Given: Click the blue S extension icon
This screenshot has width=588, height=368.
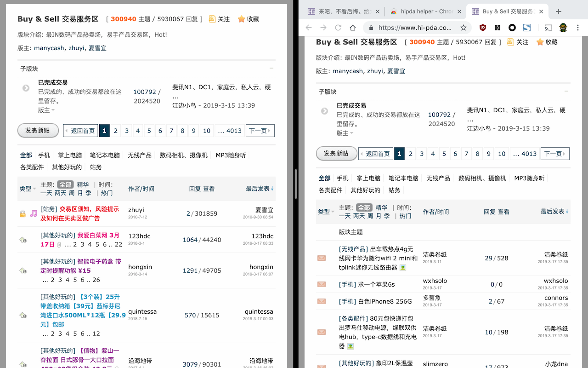Looking at the screenshot, I should [x=527, y=28].
